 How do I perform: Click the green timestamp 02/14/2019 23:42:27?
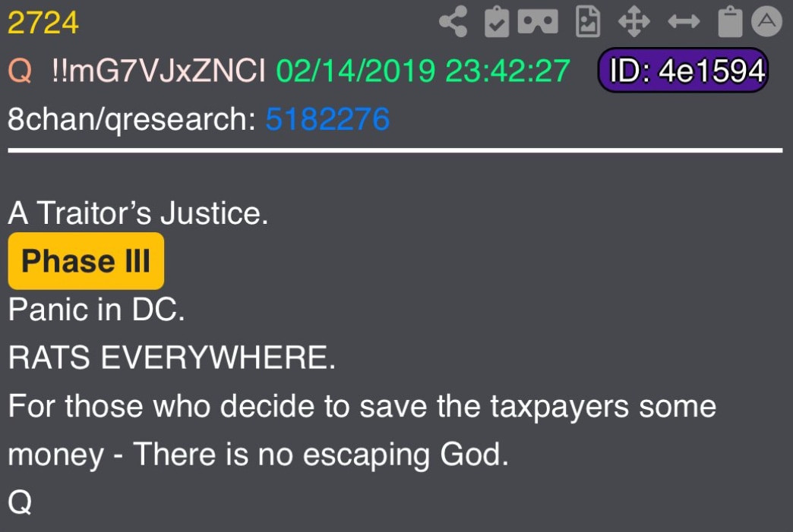[423, 71]
